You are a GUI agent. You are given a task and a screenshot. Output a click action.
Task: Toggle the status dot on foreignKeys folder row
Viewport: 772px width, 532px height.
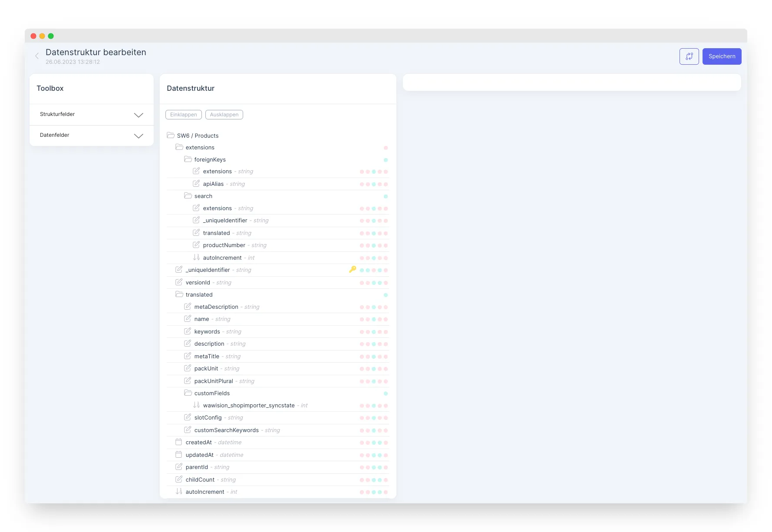click(x=386, y=160)
